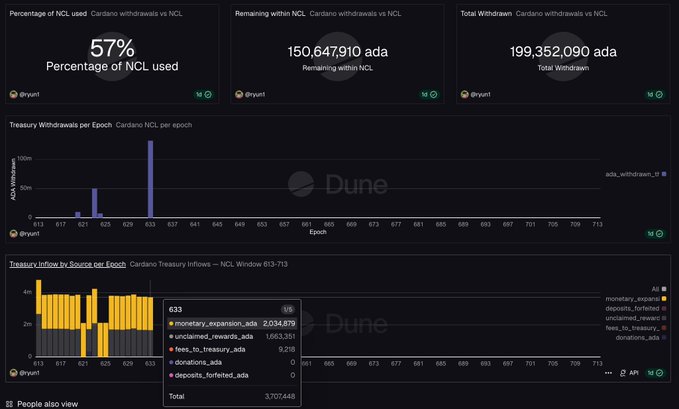Viewport: 679px width, 409px height.
Task: Click the 199,352,090 ada value
Action: click(563, 52)
